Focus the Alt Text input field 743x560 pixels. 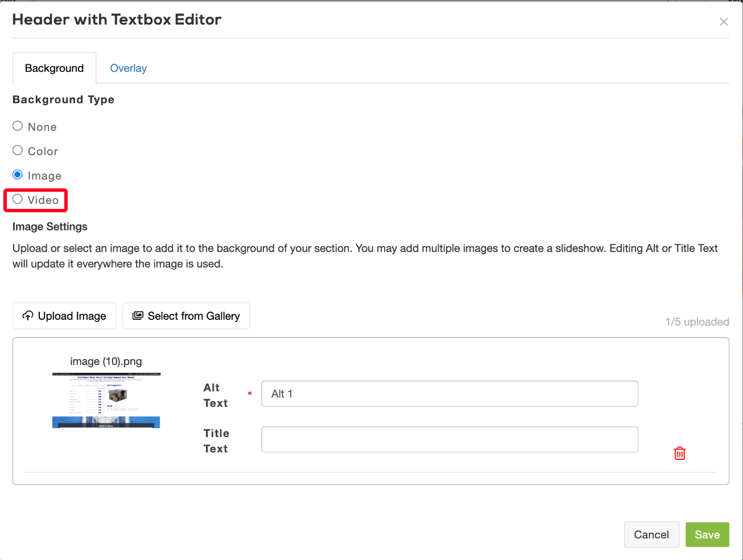click(449, 394)
